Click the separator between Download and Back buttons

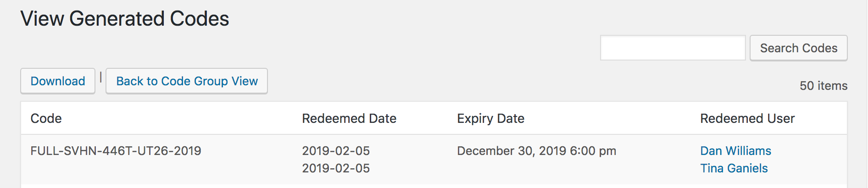tap(100, 78)
